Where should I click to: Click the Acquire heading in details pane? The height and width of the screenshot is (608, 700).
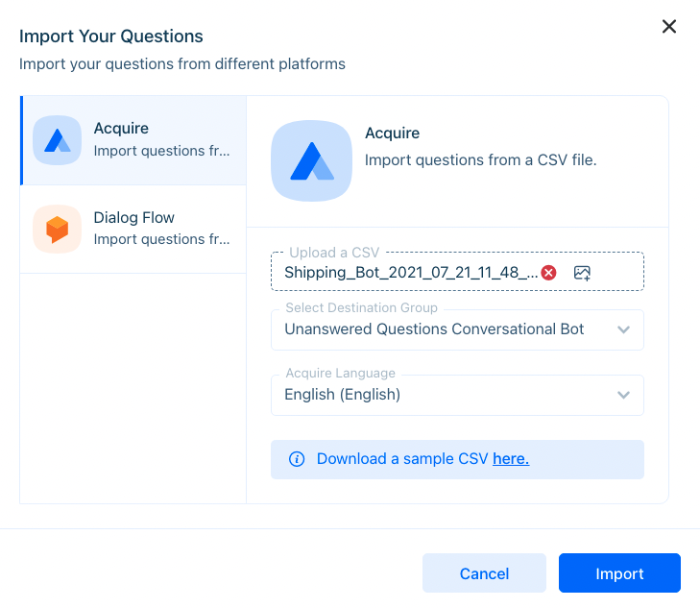[x=392, y=133]
